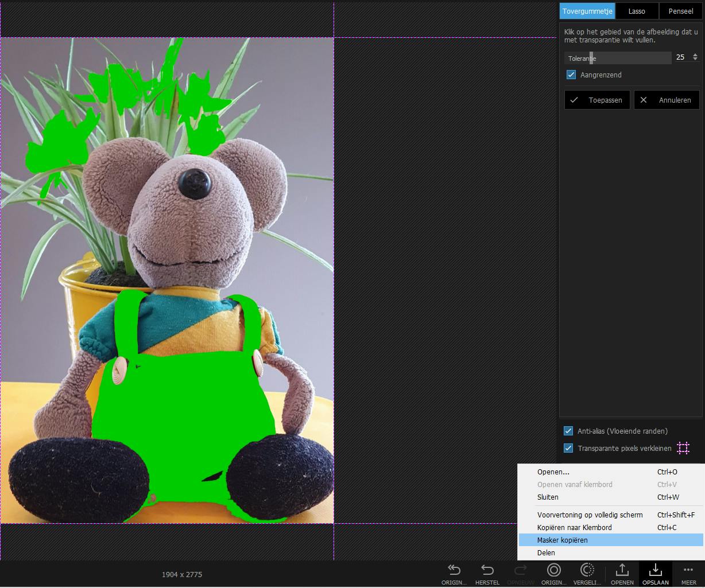Screen dimensions: 705x588
Task: Click the Annuleren button
Action: [x=667, y=100]
